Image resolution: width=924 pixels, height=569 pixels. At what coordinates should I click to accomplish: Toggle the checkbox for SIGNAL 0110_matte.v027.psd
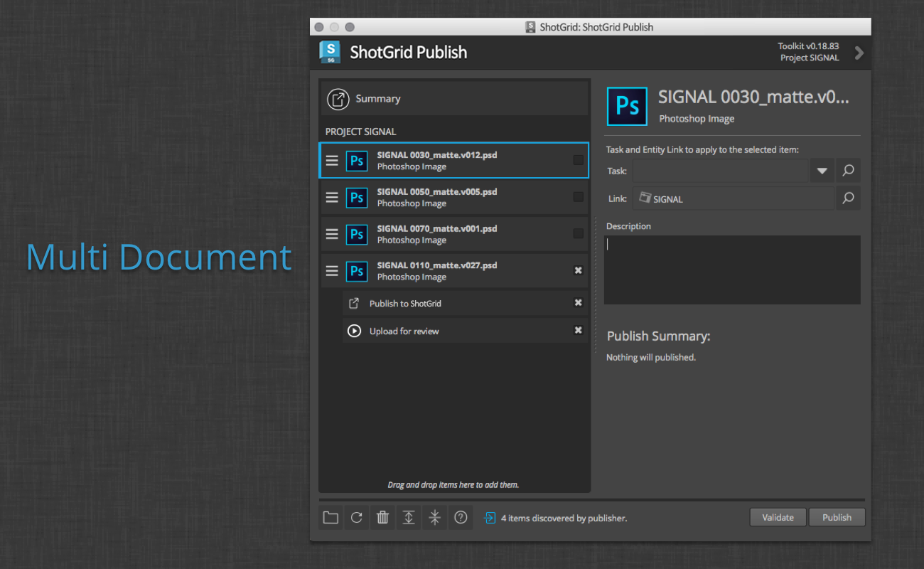[579, 271]
